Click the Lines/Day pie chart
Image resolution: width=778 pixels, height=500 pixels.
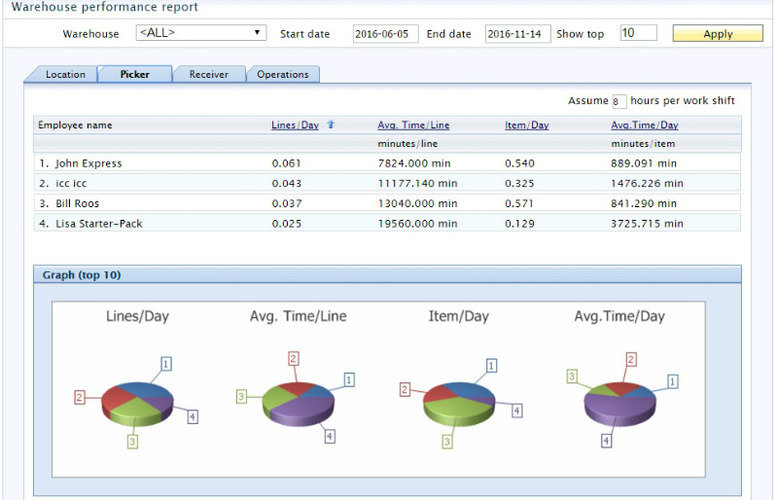tap(137, 404)
